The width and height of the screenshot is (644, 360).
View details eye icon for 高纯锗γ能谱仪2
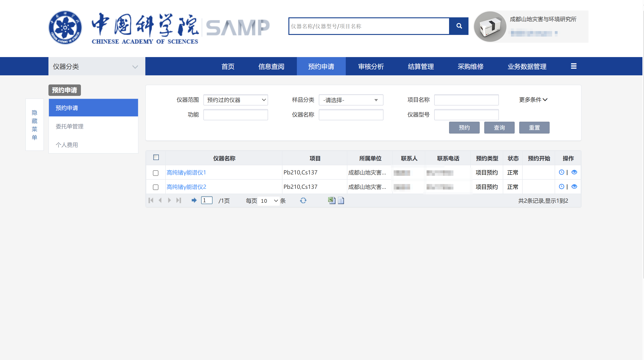(574, 187)
